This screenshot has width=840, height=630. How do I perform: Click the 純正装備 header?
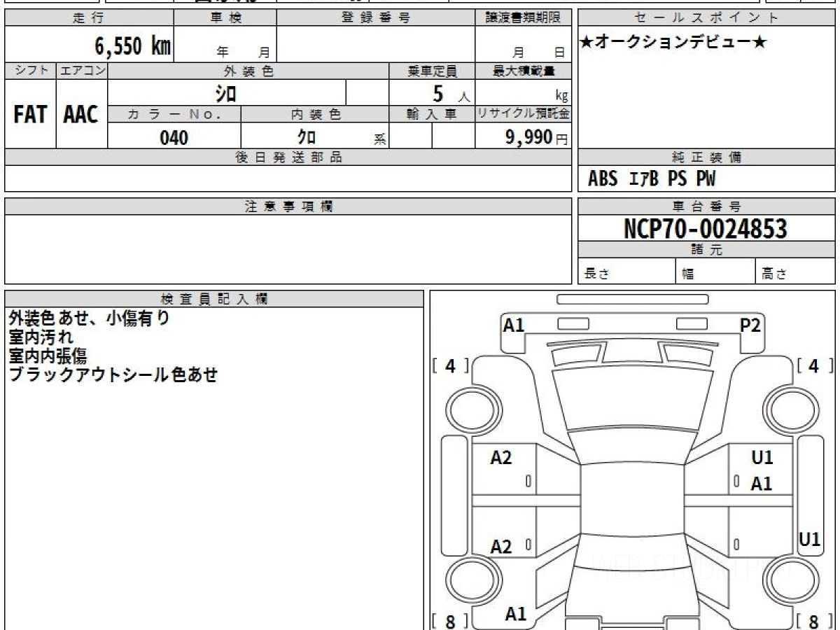click(x=707, y=157)
